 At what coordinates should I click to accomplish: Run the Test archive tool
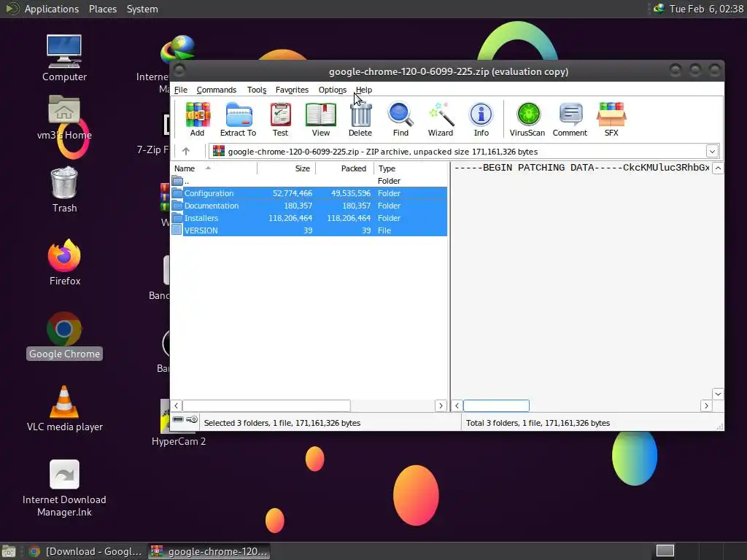coord(280,120)
